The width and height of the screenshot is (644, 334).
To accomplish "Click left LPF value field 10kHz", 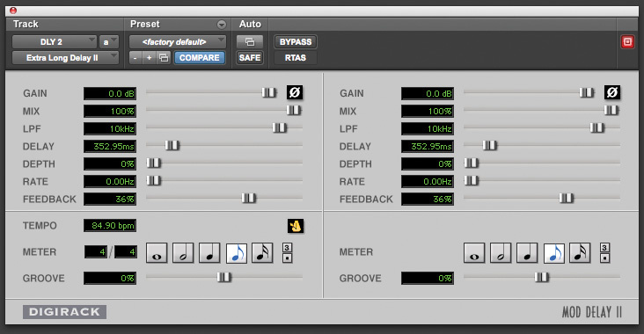I will click(x=110, y=129).
